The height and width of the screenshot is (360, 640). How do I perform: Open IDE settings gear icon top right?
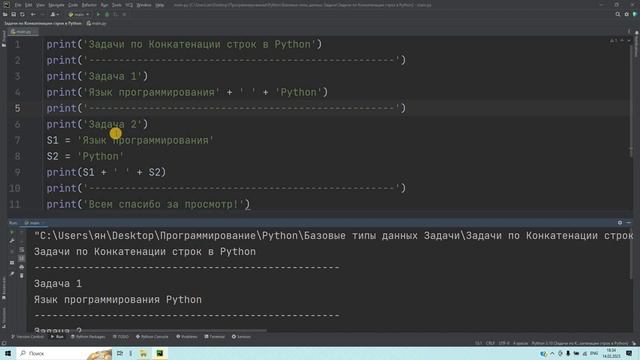click(627, 14)
